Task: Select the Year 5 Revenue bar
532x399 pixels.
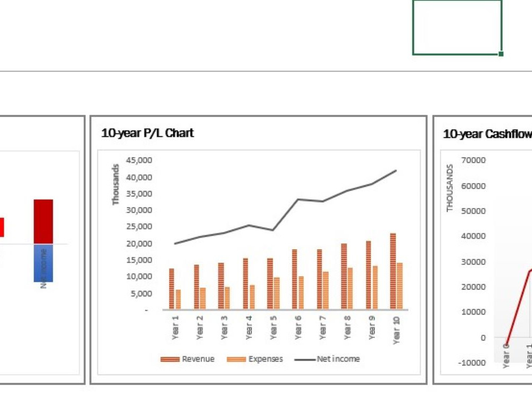Action: click(270, 284)
